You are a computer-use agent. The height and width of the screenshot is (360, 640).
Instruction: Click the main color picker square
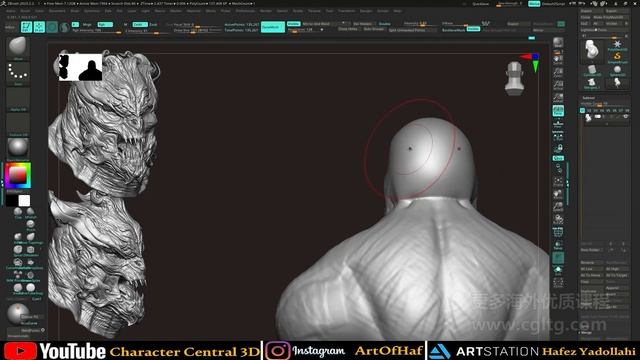click(x=18, y=176)
